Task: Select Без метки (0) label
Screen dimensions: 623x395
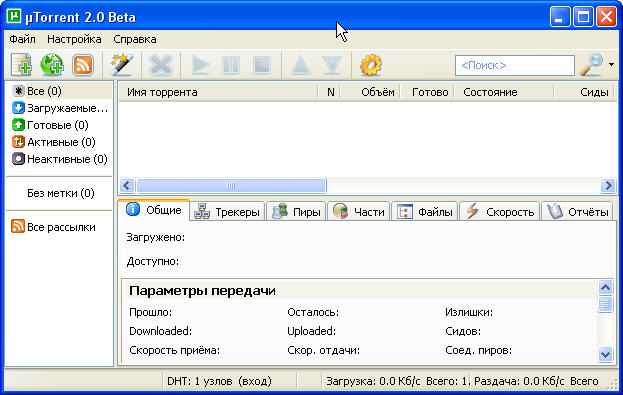Action: [60, 193]
